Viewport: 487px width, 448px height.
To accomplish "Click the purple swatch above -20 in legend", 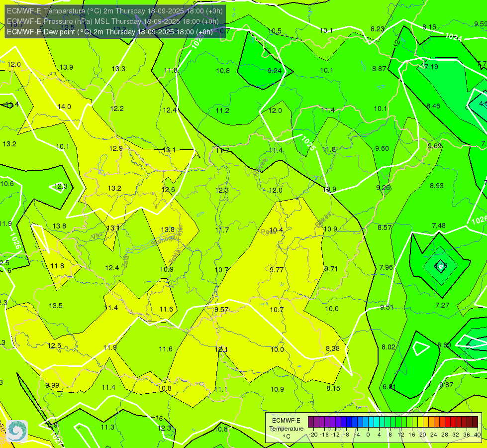I will (311, 422).
